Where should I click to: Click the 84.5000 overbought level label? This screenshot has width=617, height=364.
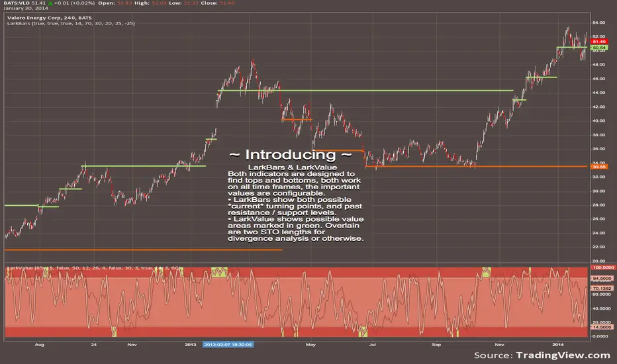[602, 279]
